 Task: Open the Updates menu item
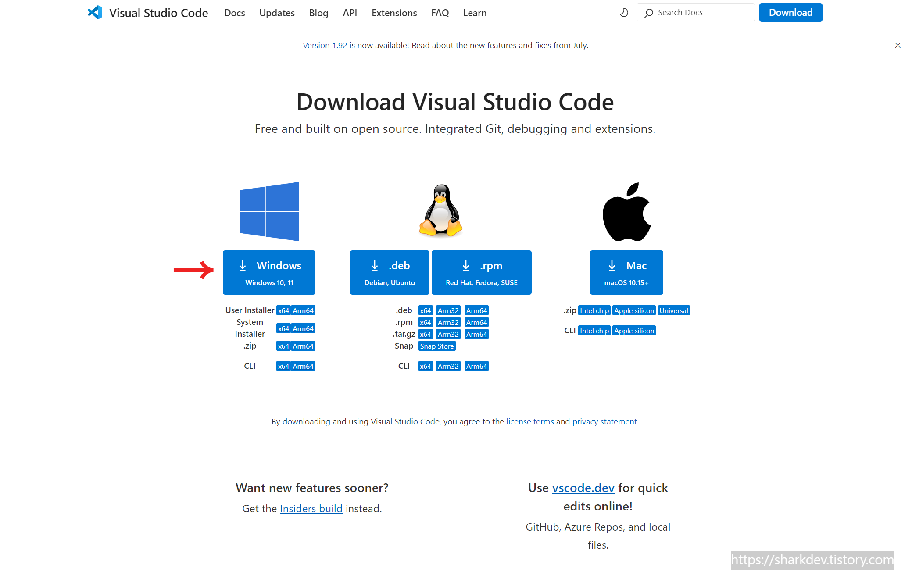[277, 13]
